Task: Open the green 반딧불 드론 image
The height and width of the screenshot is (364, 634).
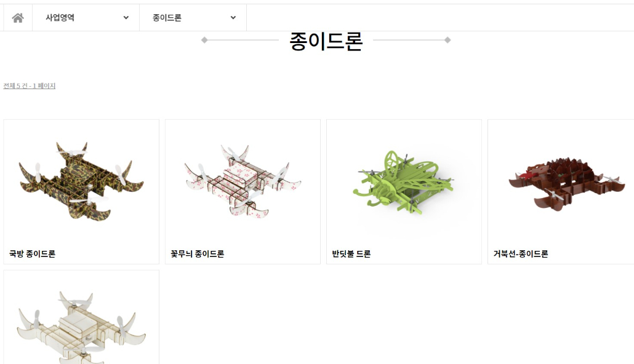Action: click(404, 183)
